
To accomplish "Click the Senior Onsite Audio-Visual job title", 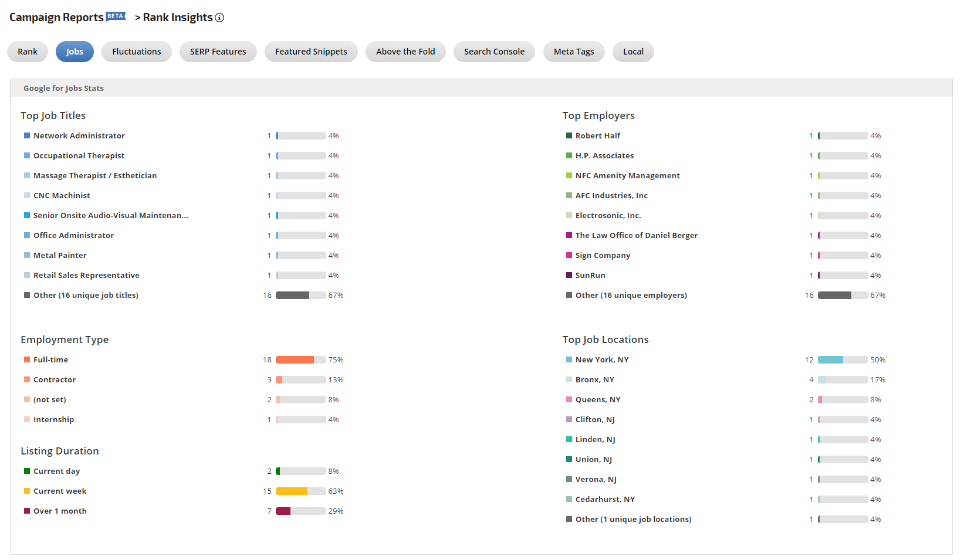I will (x=110, y=215).
